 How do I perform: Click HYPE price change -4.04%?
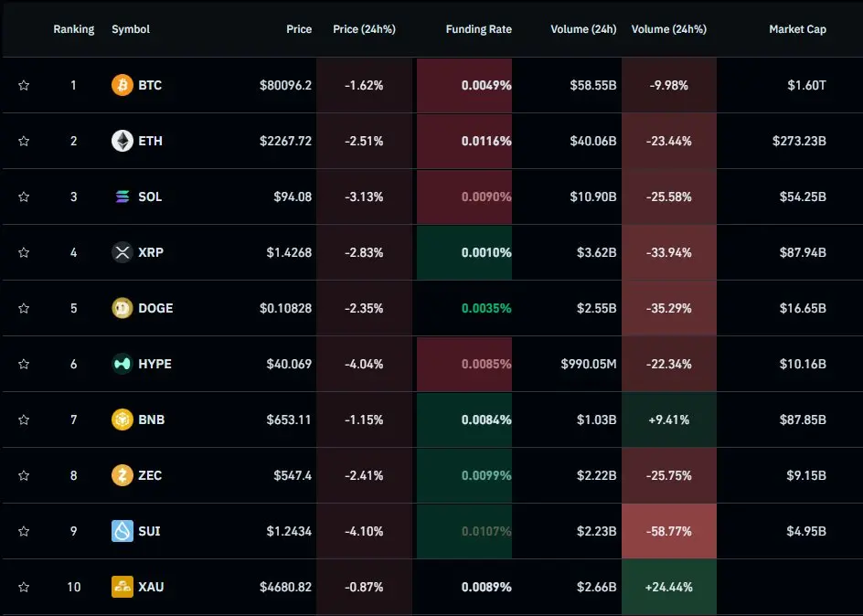[x=364, y=364]
